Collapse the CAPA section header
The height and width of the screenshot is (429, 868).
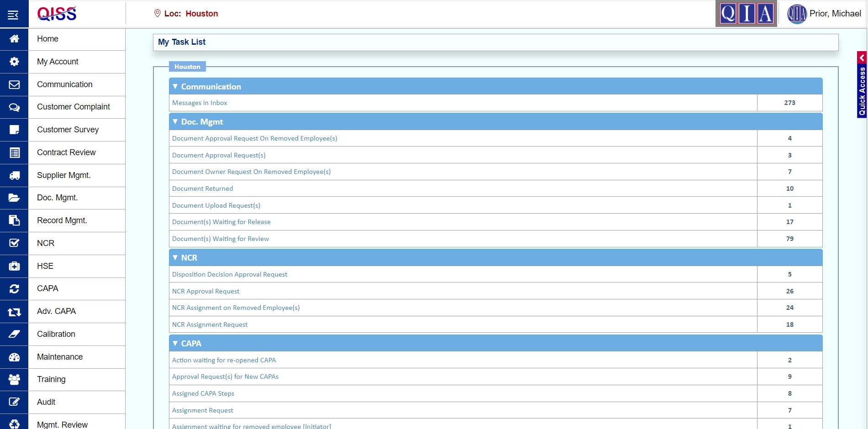(175, 343)
